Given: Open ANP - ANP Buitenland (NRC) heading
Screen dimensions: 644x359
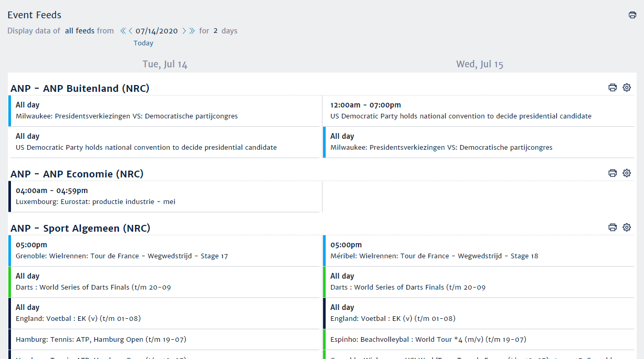Looking at the screenshot, I should (x=80, y=89).
